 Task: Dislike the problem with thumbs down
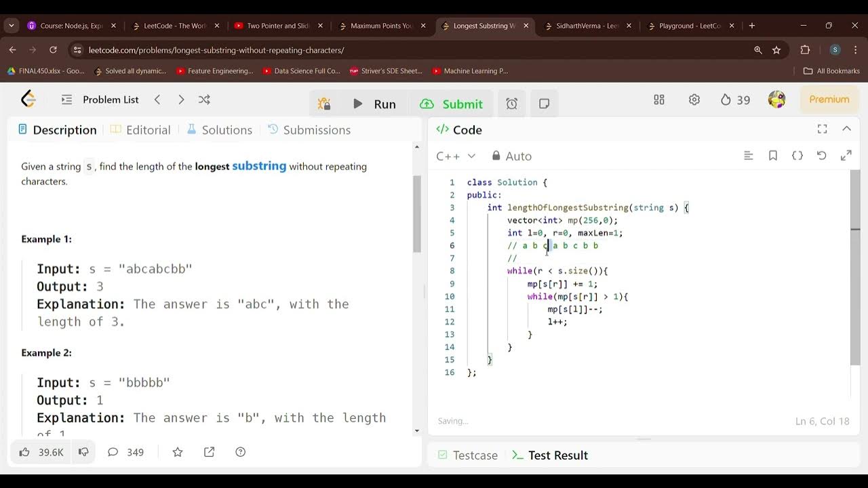click(83, 452)
